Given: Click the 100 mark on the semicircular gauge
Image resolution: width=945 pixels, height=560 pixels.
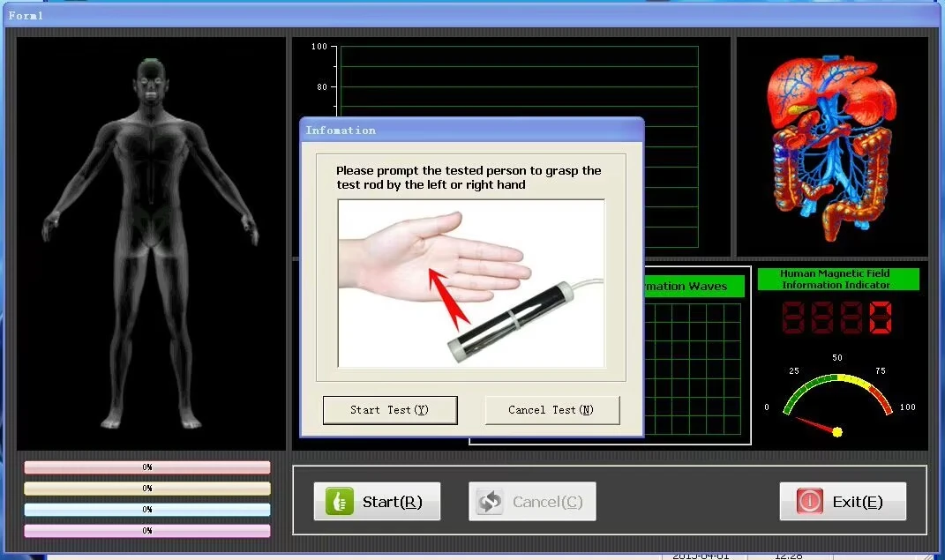Looking at the screenshot, I should [x=907, y=407].
